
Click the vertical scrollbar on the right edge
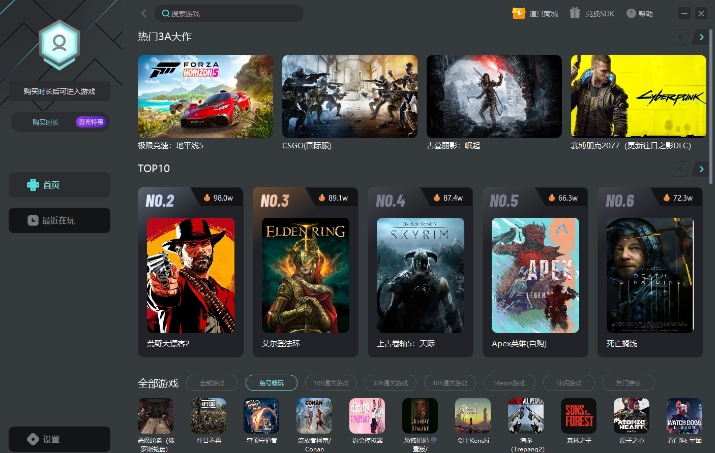[x=711, y=107]
